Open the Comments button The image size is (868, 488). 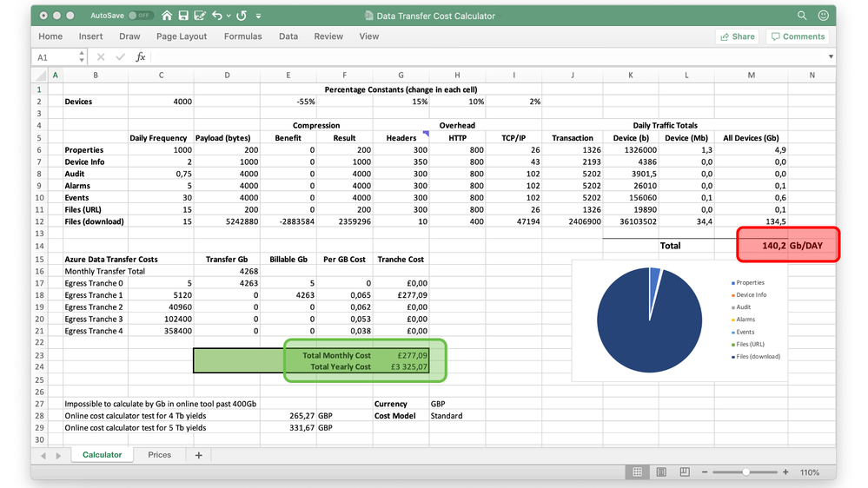798,36
